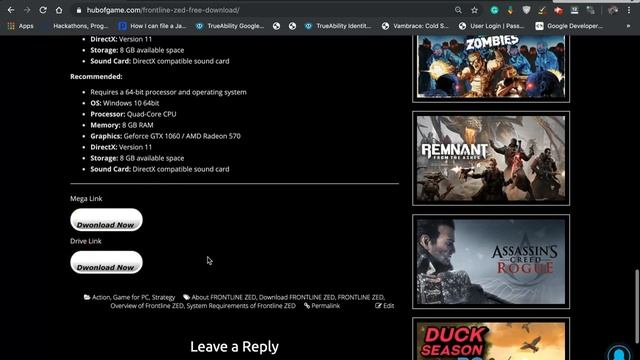The width and height of the screenshot is (640, 360).
Task: Open User Login | Pass... bookmark
Action: coord(491,26)
